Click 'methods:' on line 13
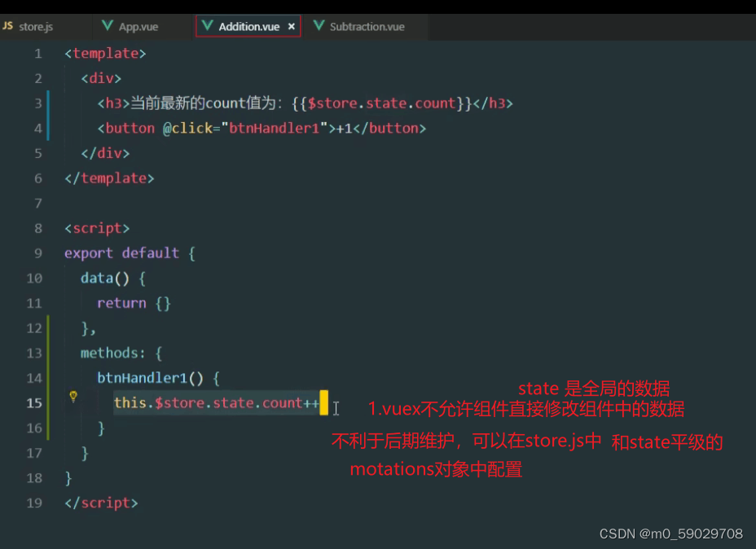Image resolution: width=756 pixels, height=549 pixels. (112, 353)
